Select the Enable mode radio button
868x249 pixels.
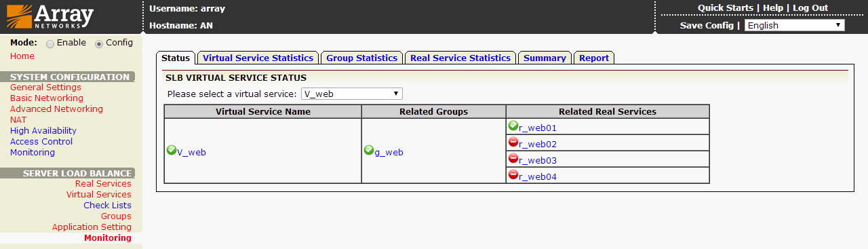click(x=50, y=43)
